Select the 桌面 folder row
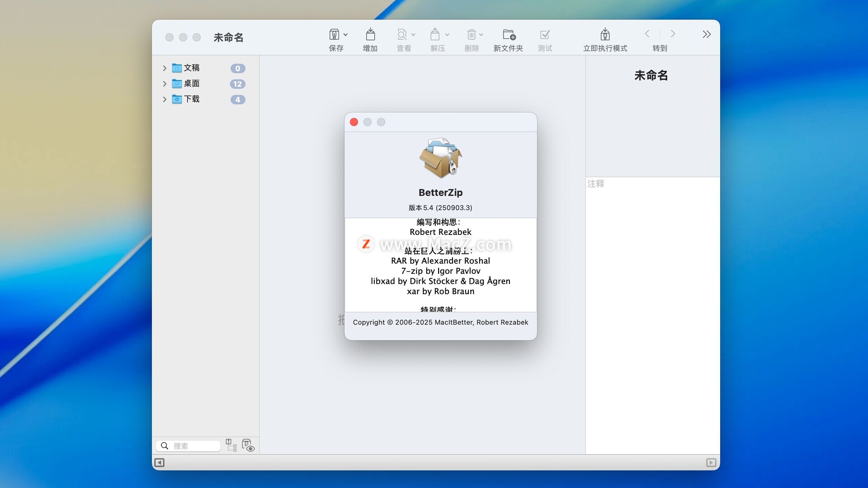 (x=205, y=84)
